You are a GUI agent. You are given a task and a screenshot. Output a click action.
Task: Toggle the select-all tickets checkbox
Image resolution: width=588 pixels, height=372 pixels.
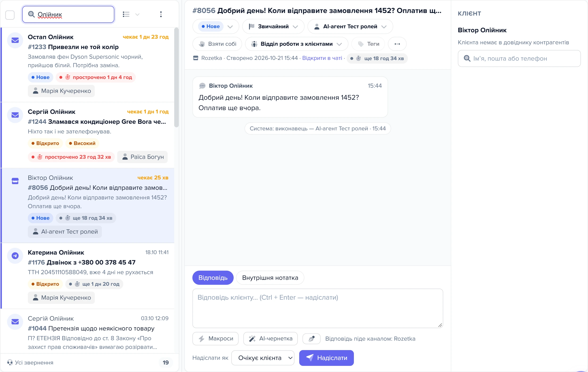pyautogui.click(x=10, y=15)
